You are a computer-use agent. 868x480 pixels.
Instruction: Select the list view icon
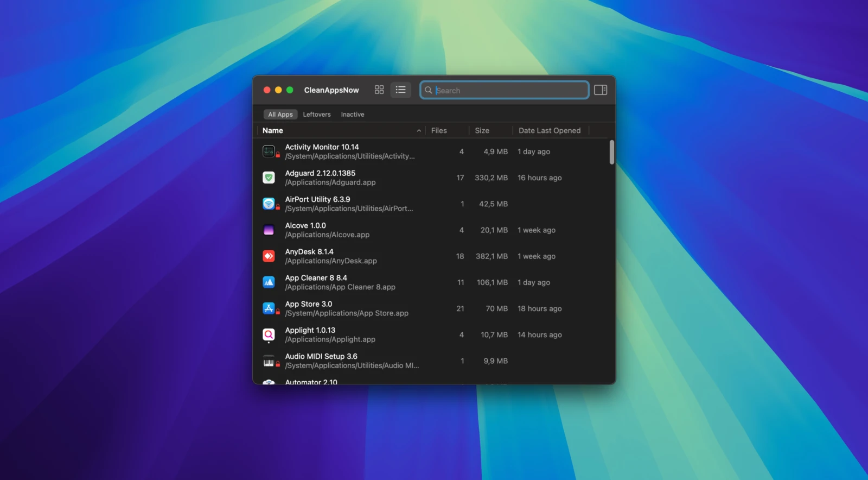tap(400, 90)
